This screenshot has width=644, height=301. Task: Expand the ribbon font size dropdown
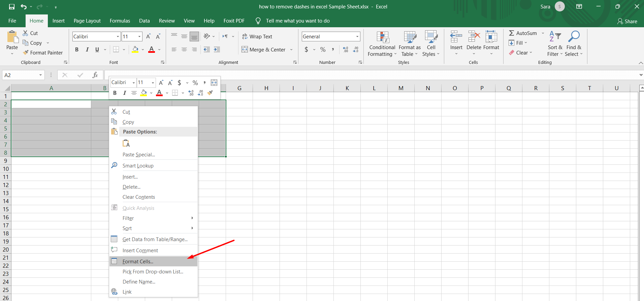(x=139, y=36)
